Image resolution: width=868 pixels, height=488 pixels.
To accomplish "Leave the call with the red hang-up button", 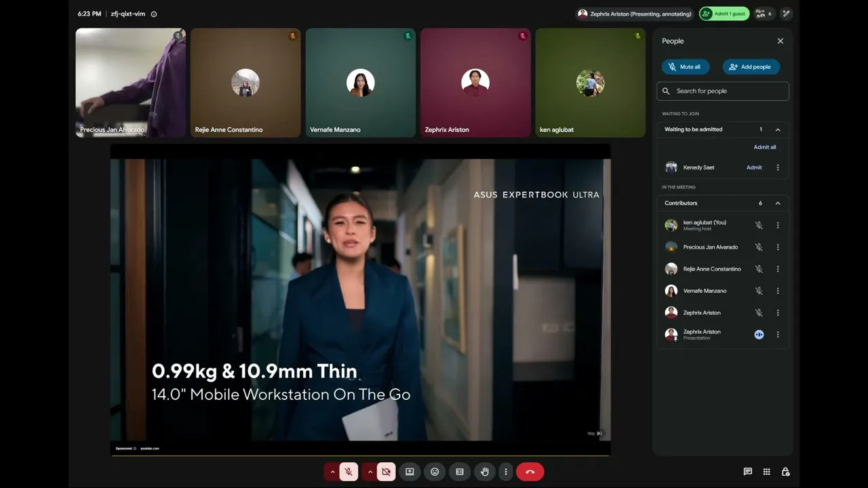I will coord(530,472).
